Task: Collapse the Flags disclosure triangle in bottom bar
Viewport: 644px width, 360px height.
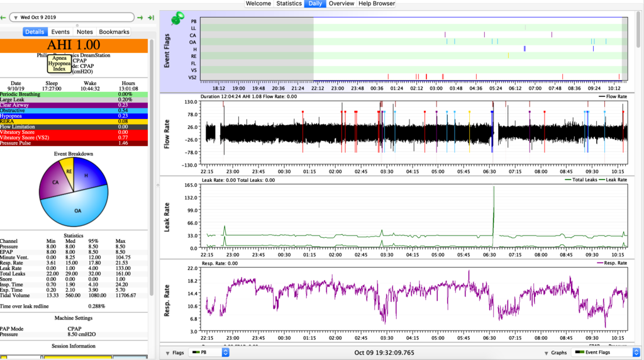Action: pos(167,353)
